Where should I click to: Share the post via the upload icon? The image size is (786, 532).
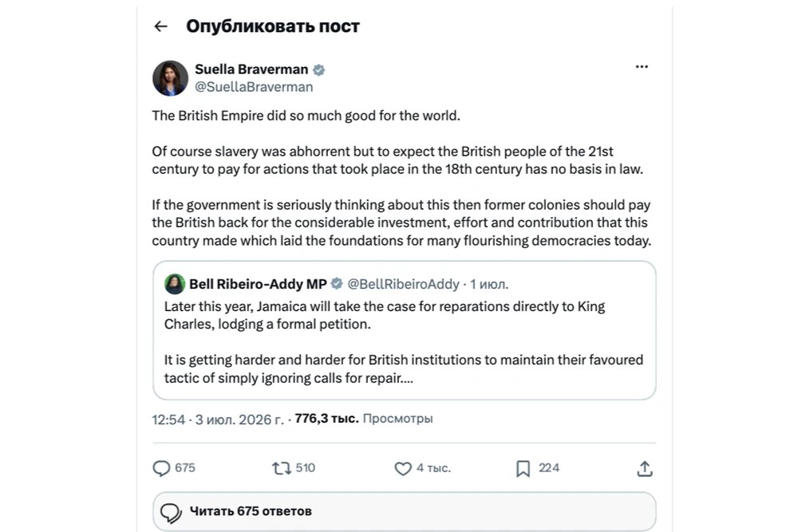[645, 469]
